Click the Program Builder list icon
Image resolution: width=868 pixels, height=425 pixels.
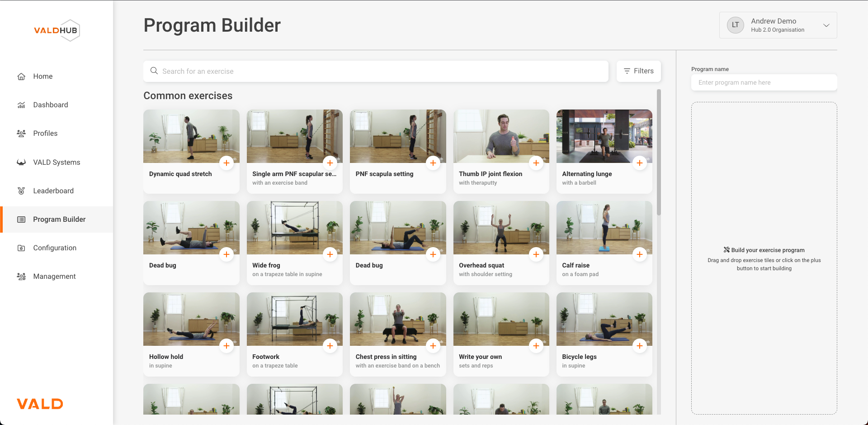(21, 220)
